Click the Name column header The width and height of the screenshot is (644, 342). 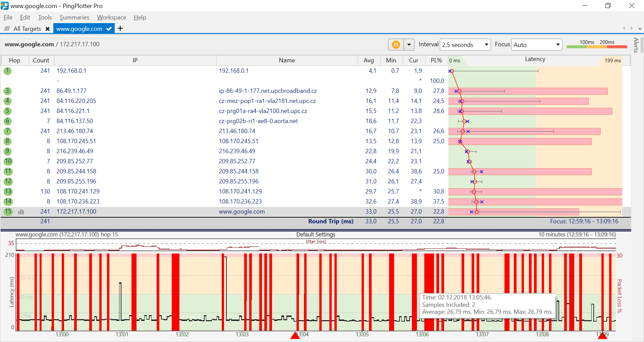point(287,60)
